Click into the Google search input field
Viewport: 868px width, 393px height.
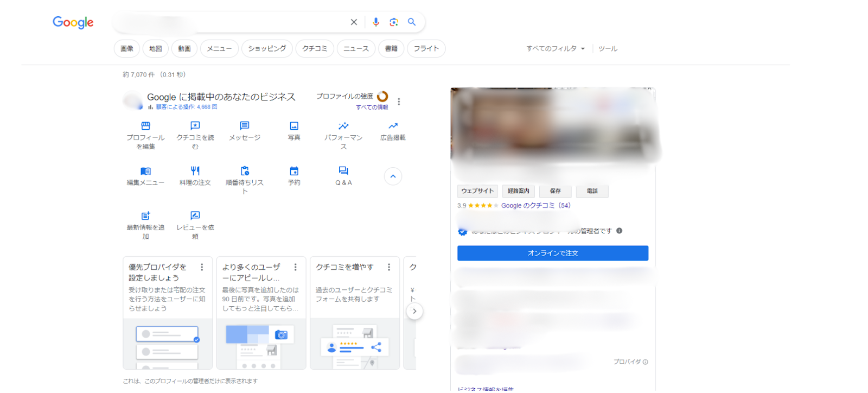point(231,22)
